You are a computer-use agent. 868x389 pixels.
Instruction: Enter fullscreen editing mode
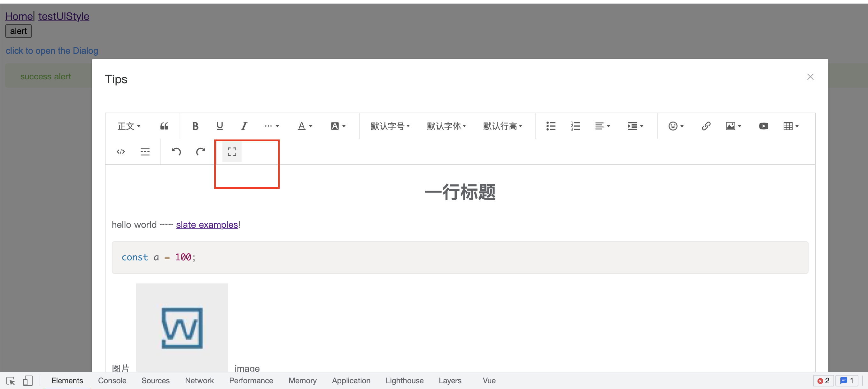231,152
